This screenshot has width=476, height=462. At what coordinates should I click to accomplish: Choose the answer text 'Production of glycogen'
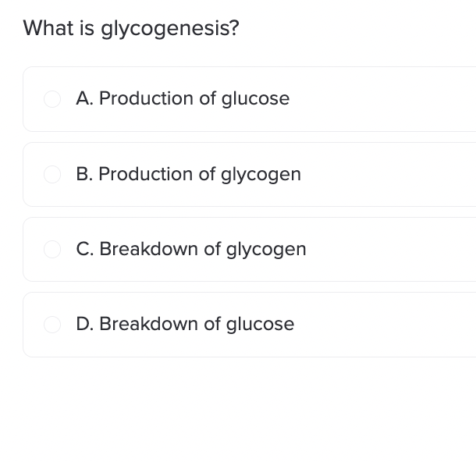click(x=200, y=175)
